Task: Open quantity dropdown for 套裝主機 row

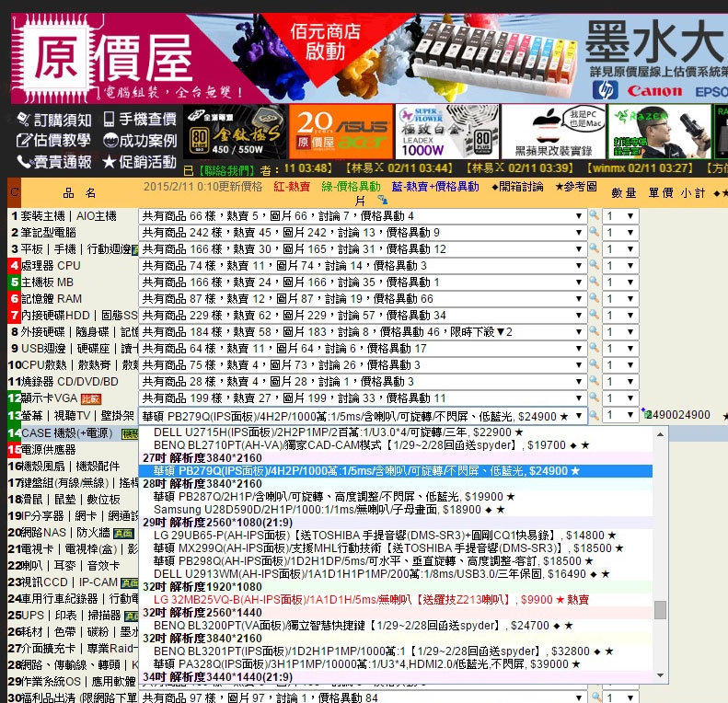Action: click(x=620, y=216)
